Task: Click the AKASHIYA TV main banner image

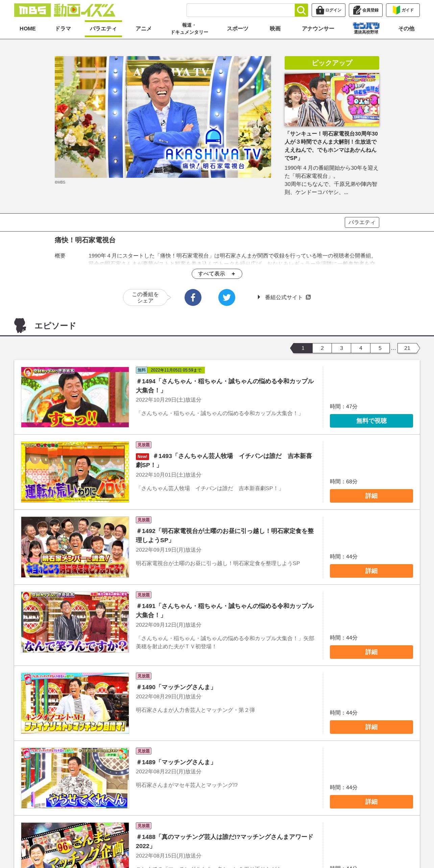Action: 163,117
